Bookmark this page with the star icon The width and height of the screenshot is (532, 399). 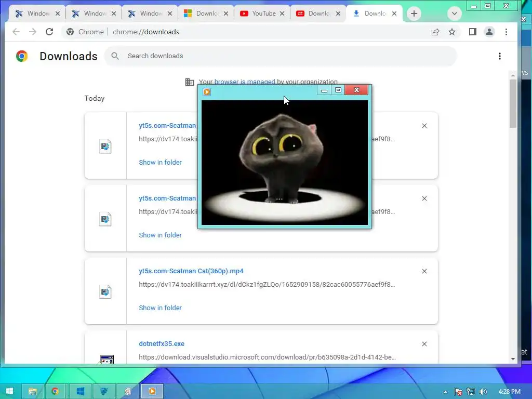coord(452,32)
